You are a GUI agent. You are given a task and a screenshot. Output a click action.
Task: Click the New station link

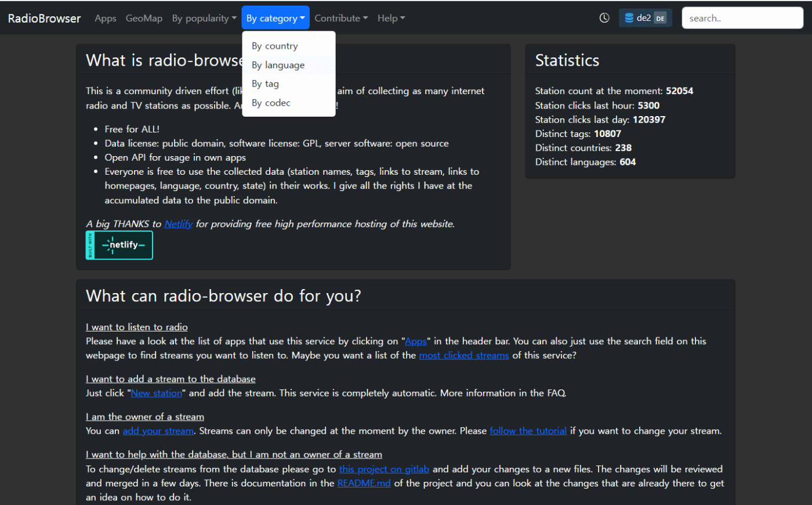pyautogui.click(x=157, y=393)
